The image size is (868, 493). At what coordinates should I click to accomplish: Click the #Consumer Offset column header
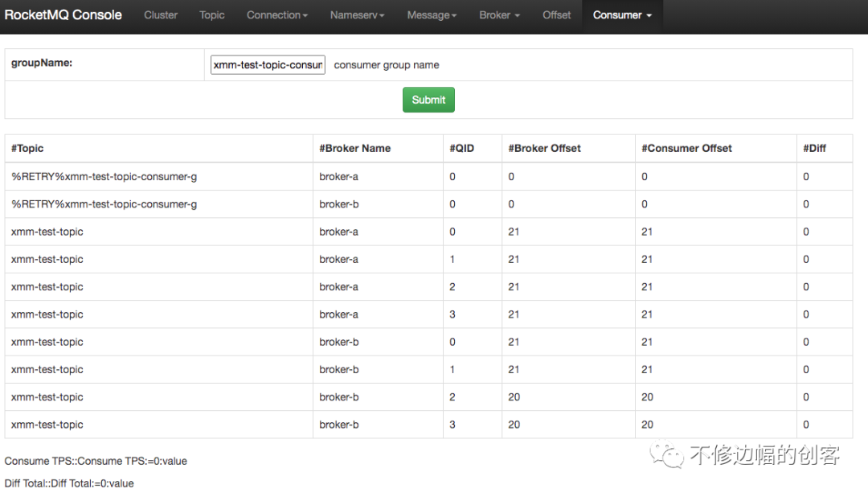click(x=686, y=148)
